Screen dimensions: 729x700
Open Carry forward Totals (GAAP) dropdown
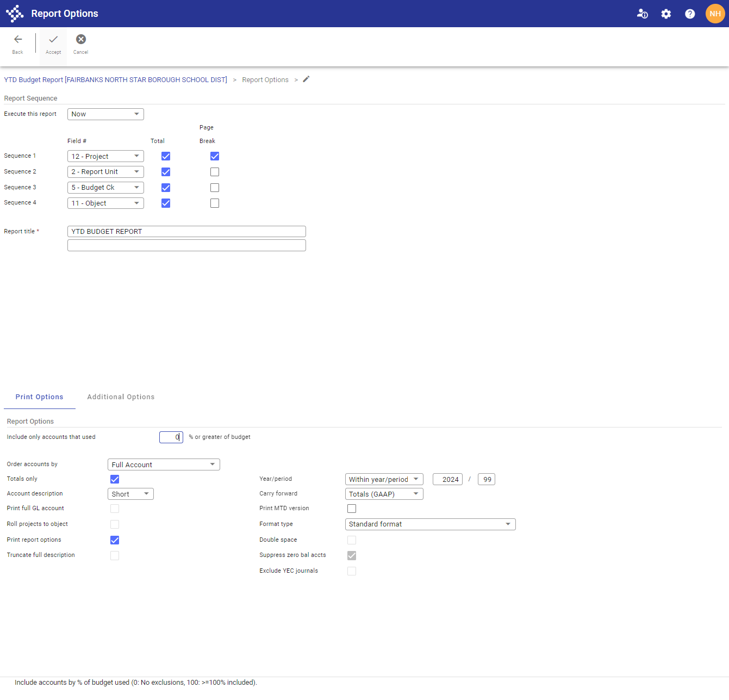(x=384, y=494)
